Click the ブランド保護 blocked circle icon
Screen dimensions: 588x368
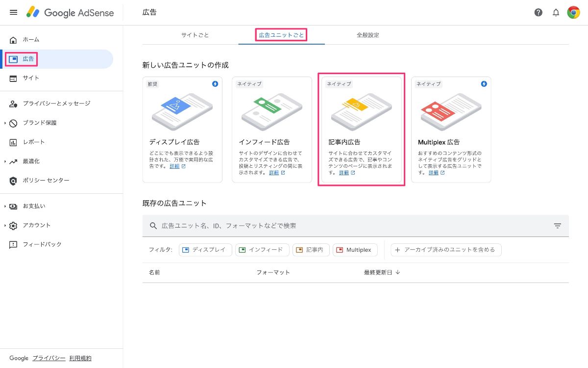(13, 123)
